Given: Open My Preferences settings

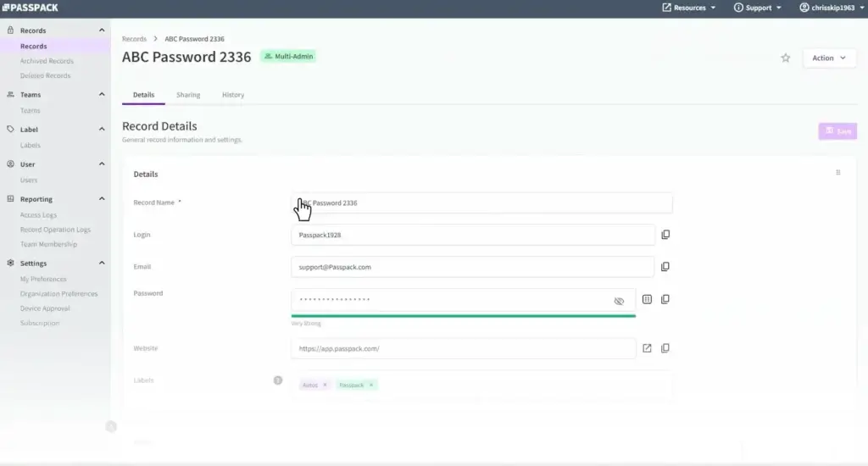Looking at the screenshot, I should pos(43,280).
